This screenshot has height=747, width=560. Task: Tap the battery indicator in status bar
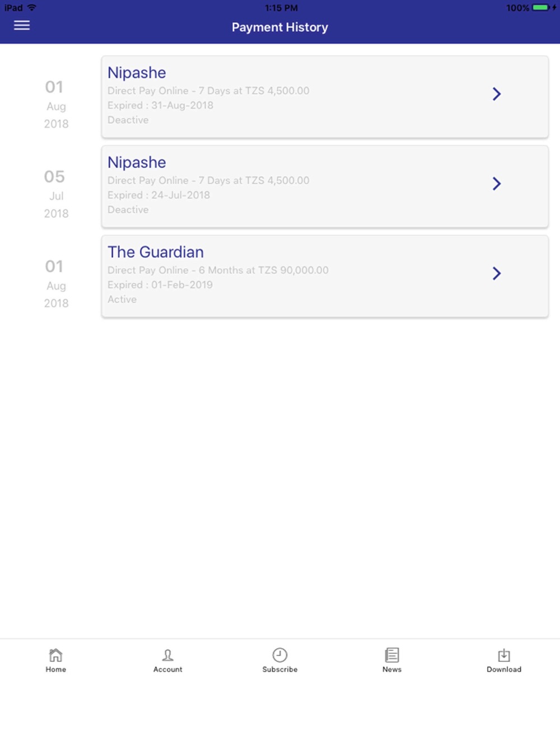pos(541,8)
